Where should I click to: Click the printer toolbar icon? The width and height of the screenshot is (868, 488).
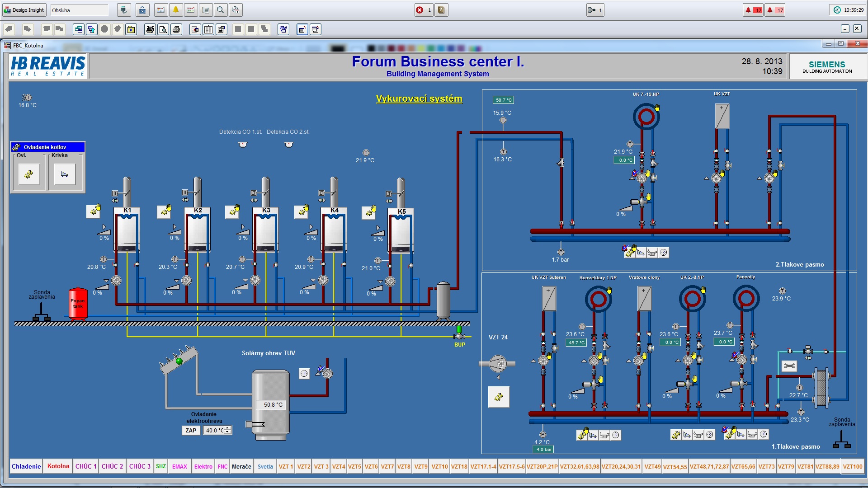[x=176, y=29]
